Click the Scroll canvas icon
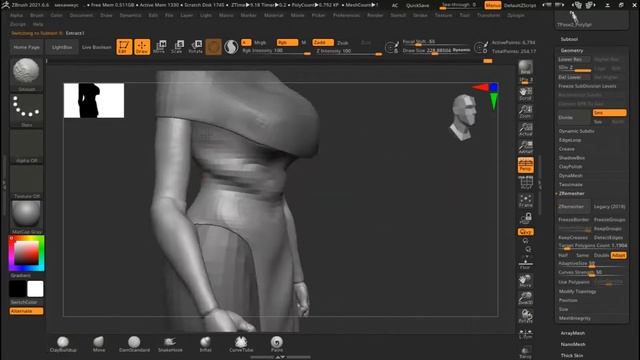 [x=525, y=93]
